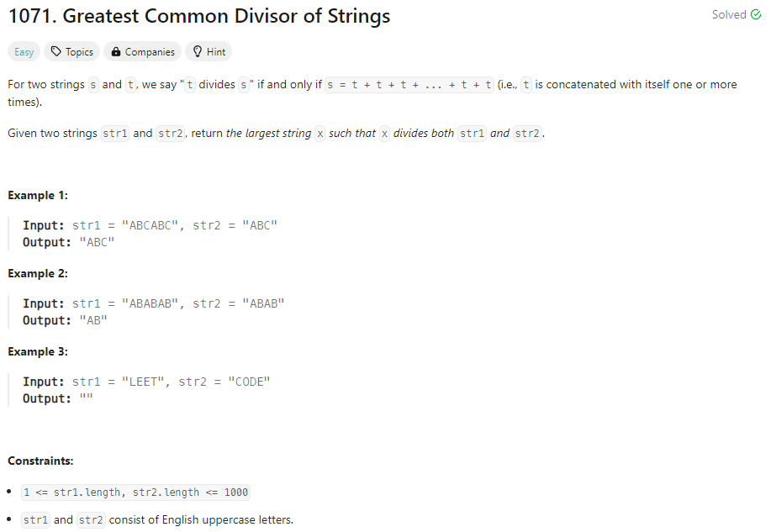Viewport: 771px width, 532px height.
Task: Select the Easy difficulty badge
Action: pyautogui.click(x=24, y=52)
